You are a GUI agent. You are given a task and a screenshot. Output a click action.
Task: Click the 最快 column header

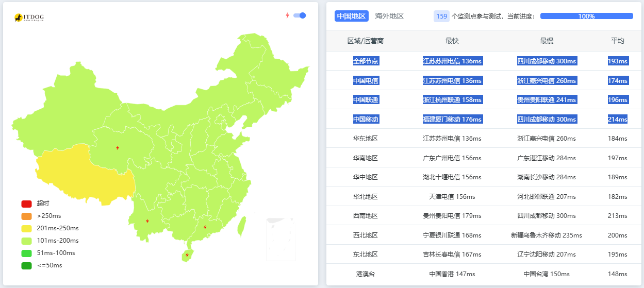pyautogui.click(x=452, y=41)
